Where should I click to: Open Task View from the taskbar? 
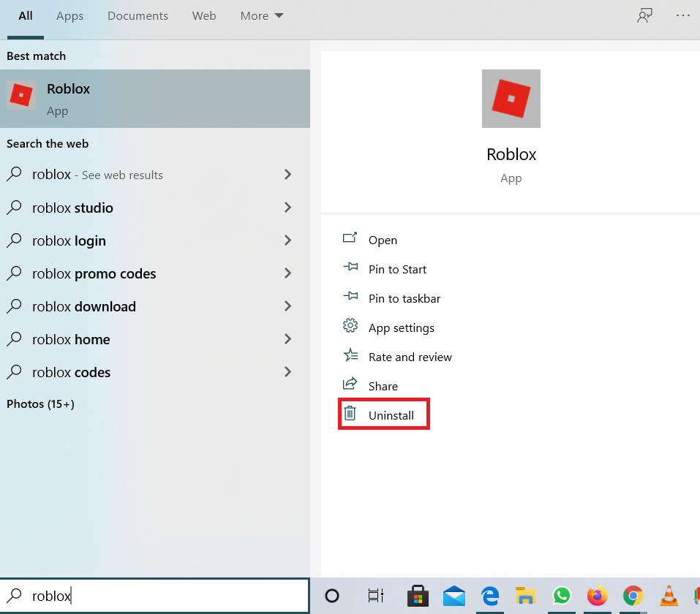[x=375, y=596]
